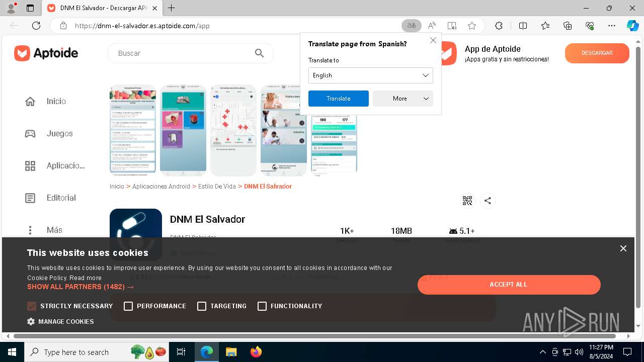Open SHOW ALL PARTNERS (1482) link

click(x=80, y=287)
